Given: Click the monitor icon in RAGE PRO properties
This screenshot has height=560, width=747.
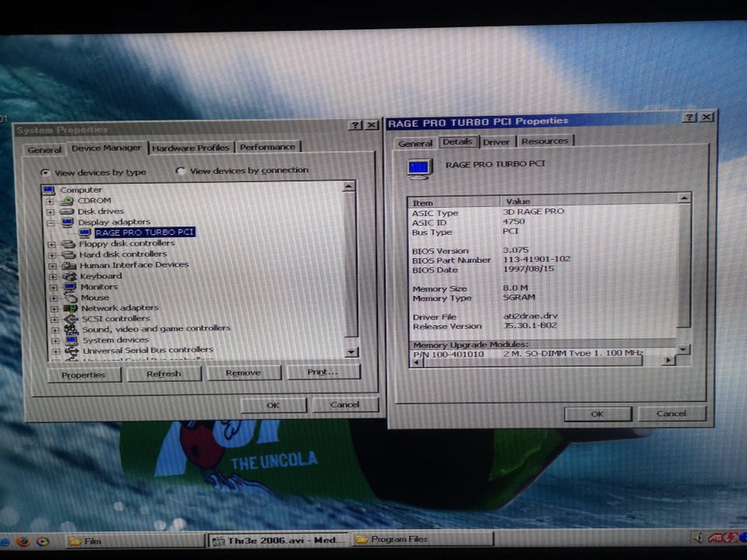Looking at the screenshot, I should point(419,169).
